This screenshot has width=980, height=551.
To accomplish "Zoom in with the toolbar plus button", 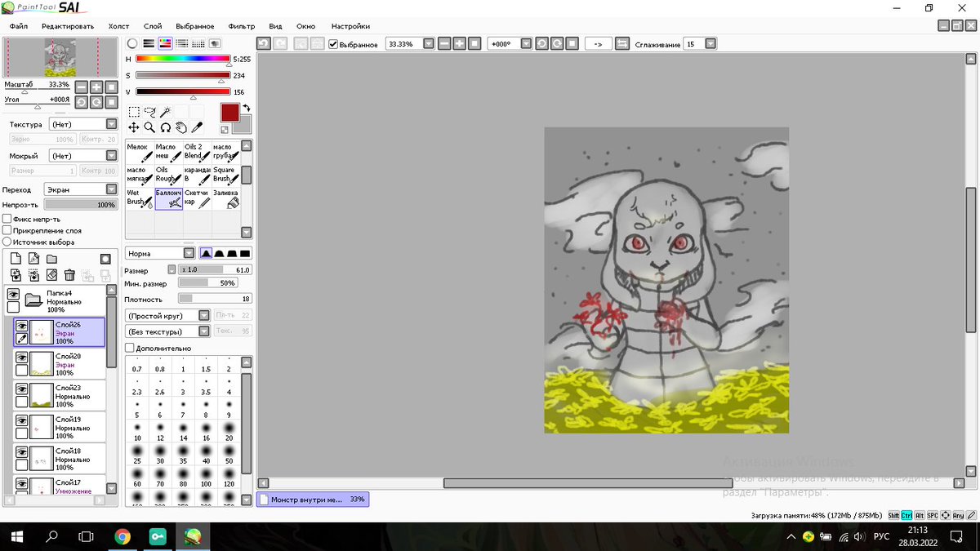I will pos(460,43).
